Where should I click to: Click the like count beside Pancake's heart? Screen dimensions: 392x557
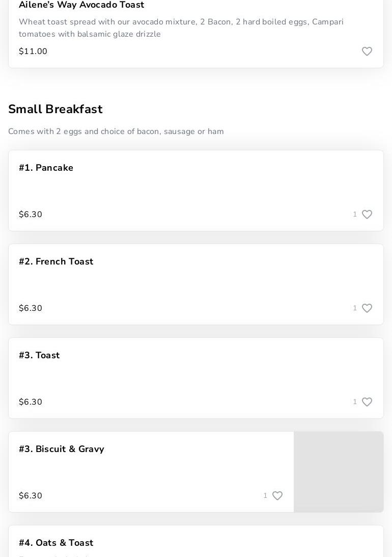355,215
